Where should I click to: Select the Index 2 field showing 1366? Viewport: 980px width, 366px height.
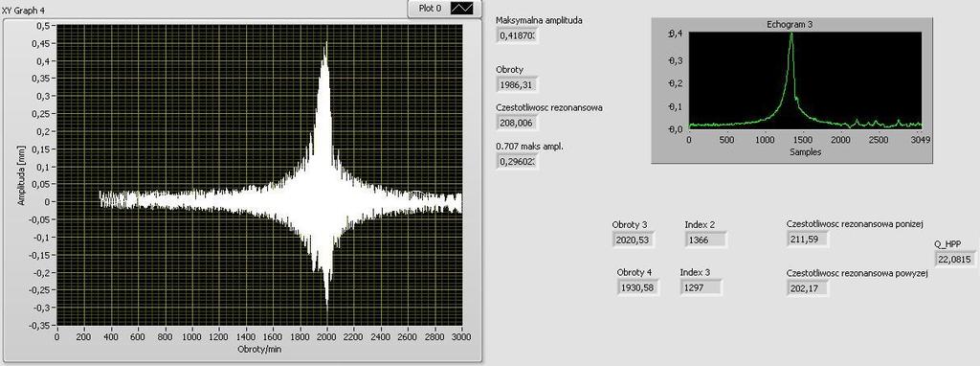(705, 239)
